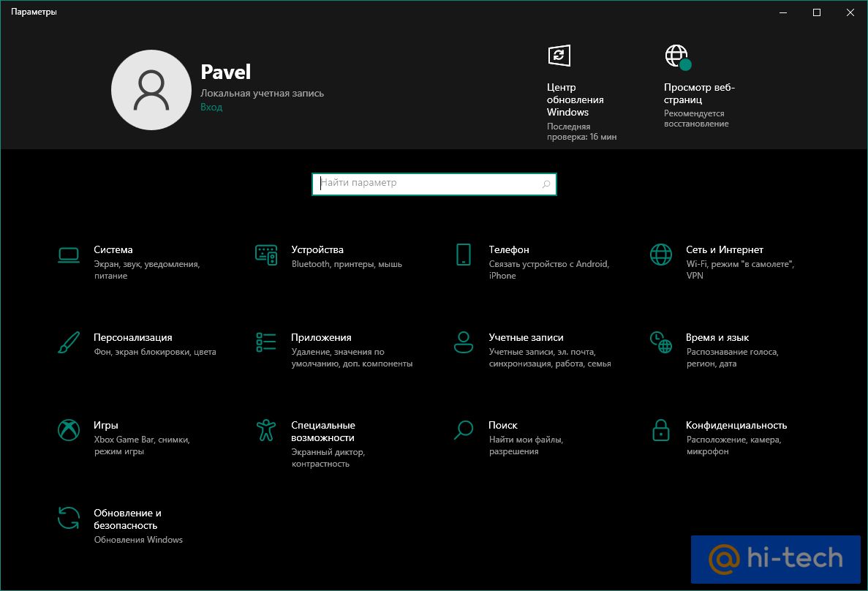The height and width of the screenshot is (591, 868).
Task: Click the search magnifier in the search box
Action: coord(546,184)
